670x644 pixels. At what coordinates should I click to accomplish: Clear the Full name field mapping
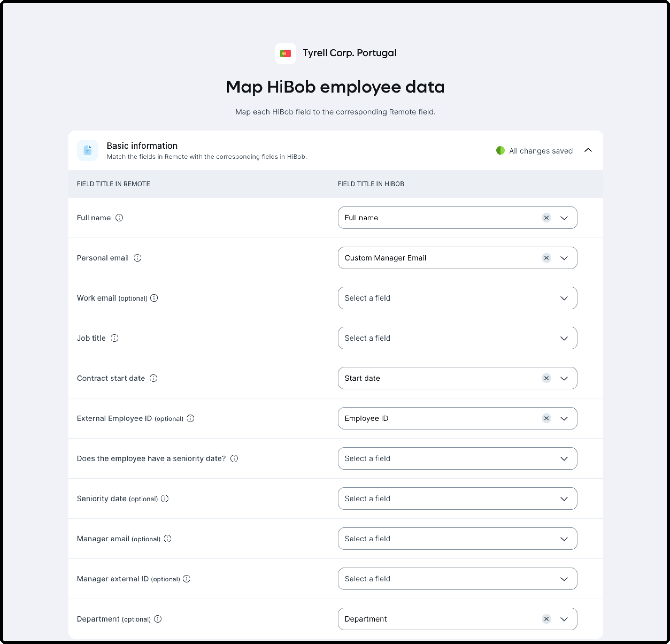(546, 217)
